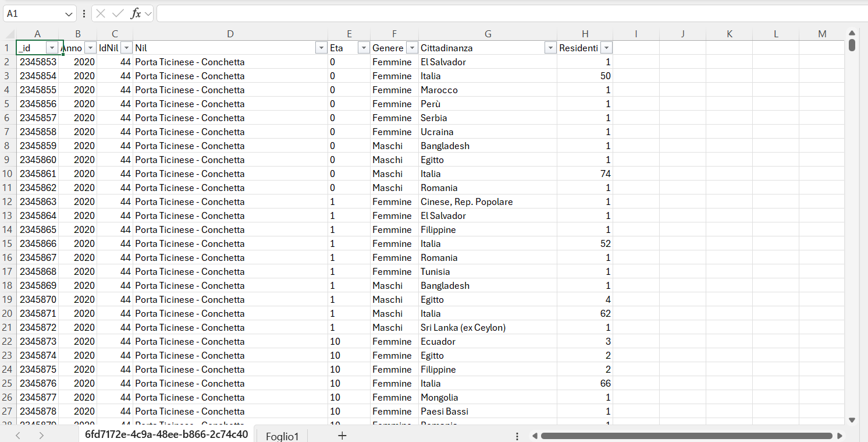Click the Enter checkmark icon in formula bar

click(118, 13)
